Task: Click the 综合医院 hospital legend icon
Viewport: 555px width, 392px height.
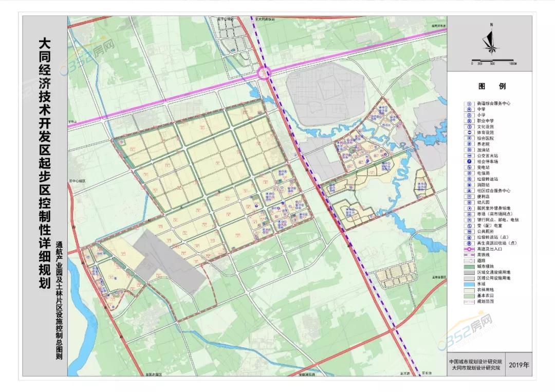Action: 469,138
